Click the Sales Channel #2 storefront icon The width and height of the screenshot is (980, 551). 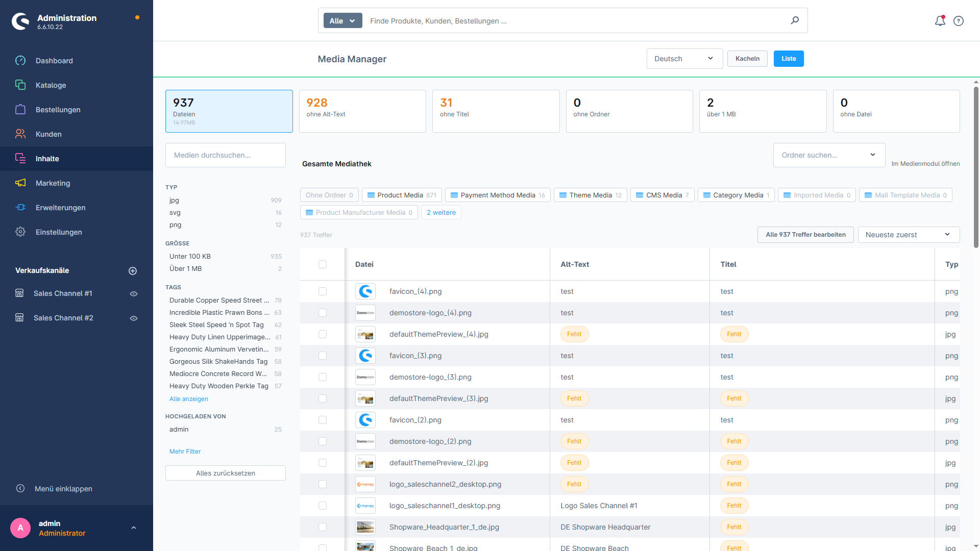(19, 318)
